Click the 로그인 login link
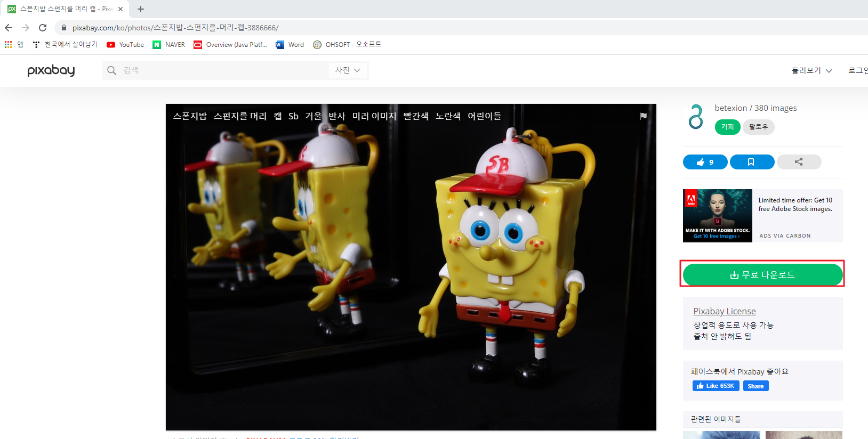Image resolution: width=868 pixels, height=439 pixels. (858, 70)
